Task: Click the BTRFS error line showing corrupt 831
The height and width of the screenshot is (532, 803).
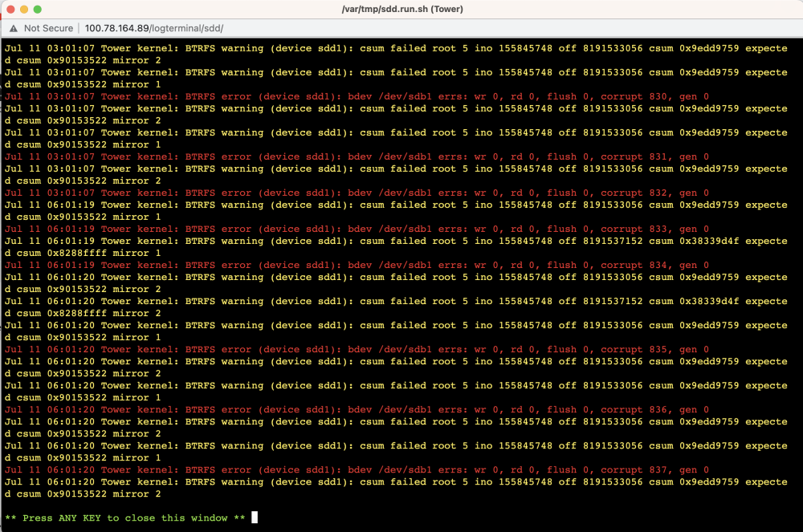Action: pyautogui.click(x=357, y=157)
